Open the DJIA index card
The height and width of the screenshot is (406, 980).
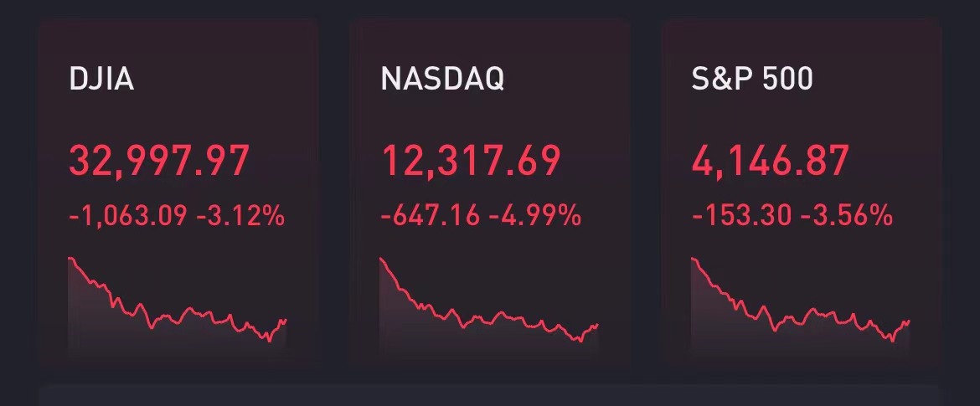tap(178, 193)
